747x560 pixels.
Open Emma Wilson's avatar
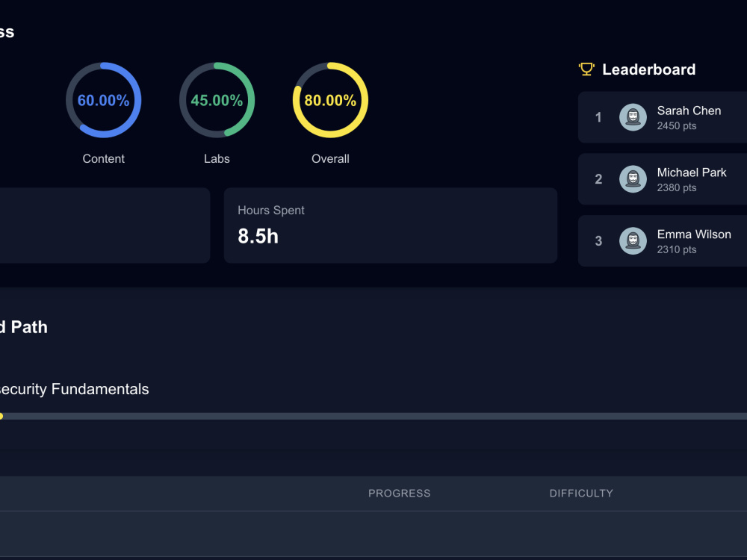coord(633,241)
